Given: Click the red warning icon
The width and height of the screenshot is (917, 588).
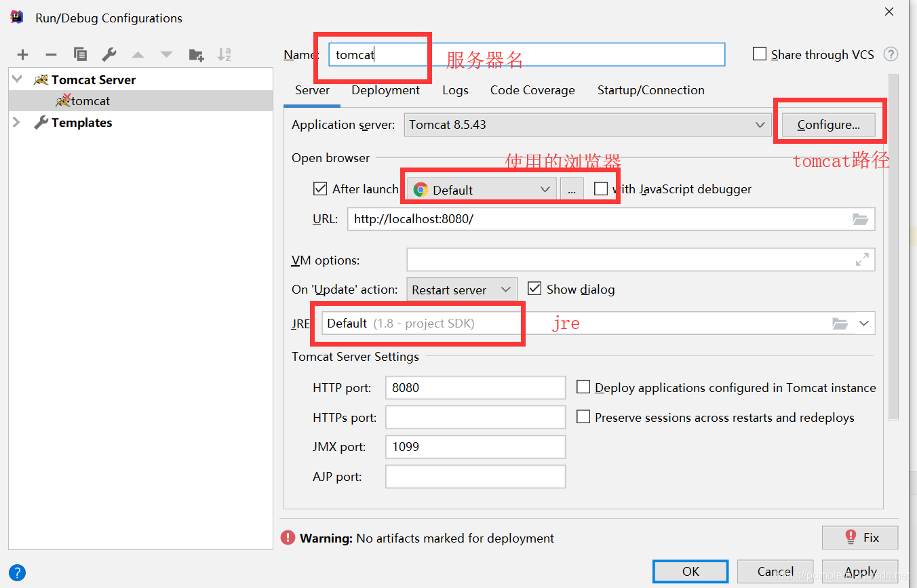Looking at the screenshot, I should (x=288, y=538).
